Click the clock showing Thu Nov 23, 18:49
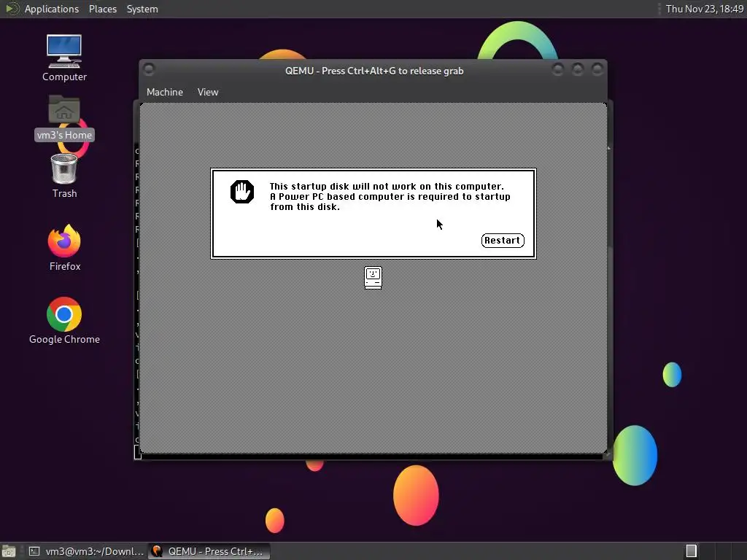The image size is (747, 560). click(704, 9)
